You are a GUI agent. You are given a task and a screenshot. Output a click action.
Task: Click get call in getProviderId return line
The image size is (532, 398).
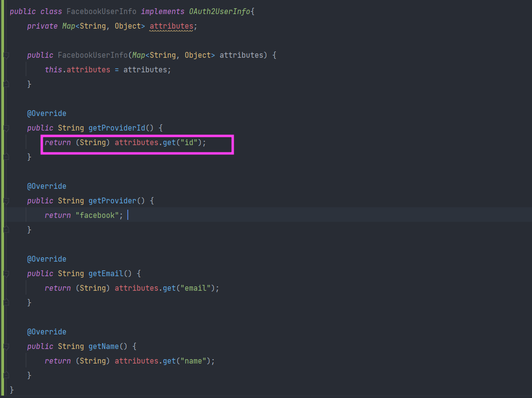[169, 143]
